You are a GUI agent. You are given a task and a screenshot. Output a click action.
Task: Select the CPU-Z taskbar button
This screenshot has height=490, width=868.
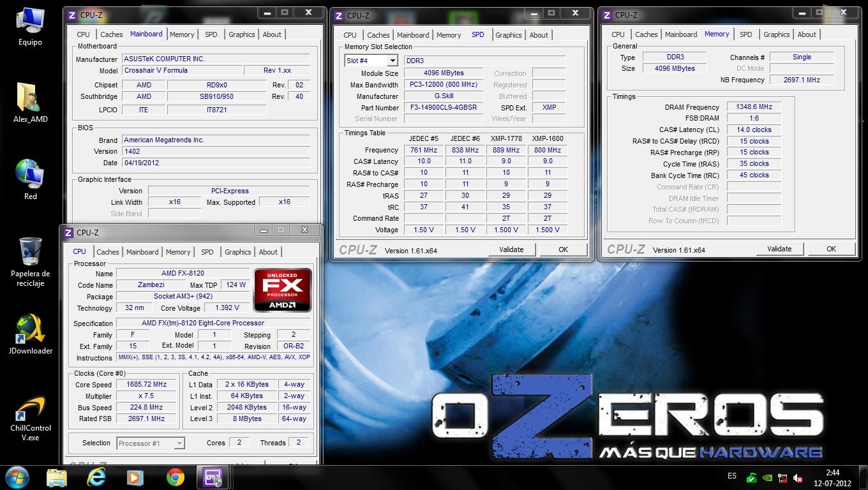[x=213, y=477]
